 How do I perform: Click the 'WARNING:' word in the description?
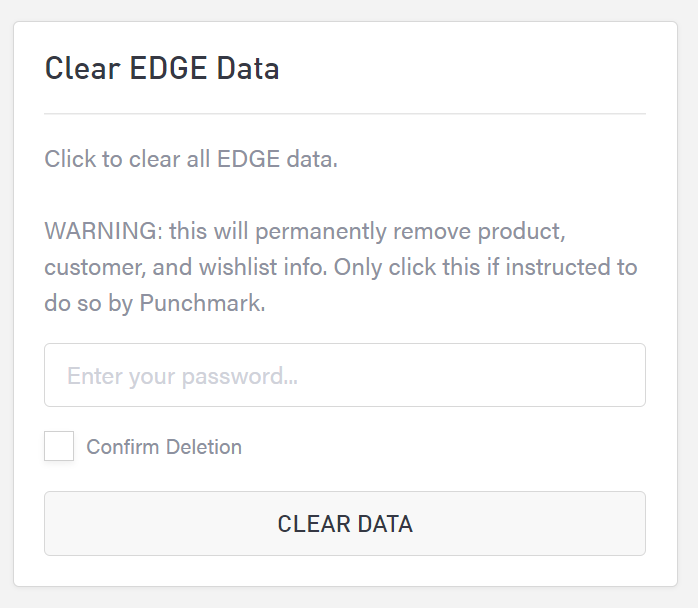[103, 232]
